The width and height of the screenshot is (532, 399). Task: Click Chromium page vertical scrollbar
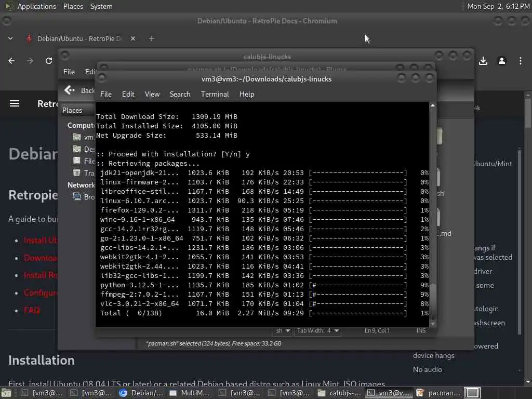528,112
